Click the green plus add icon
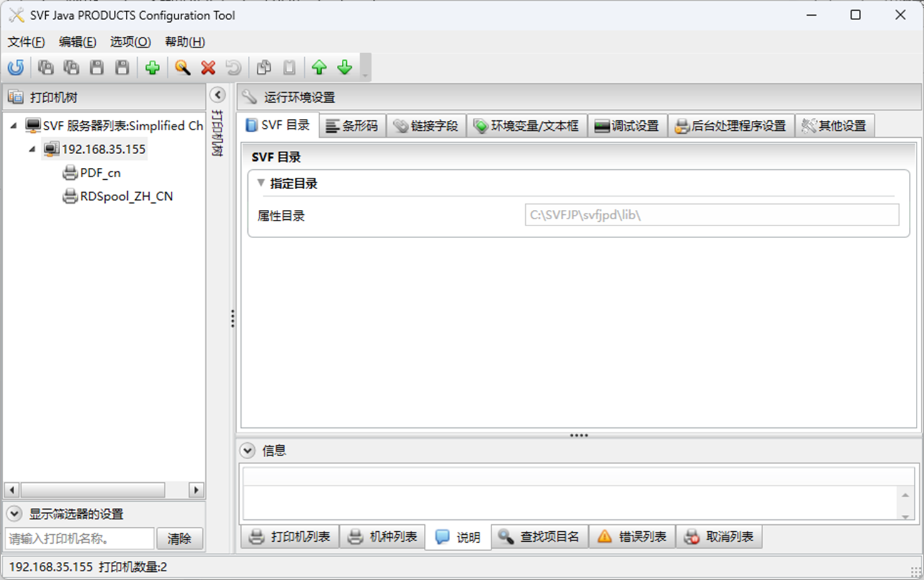Screen dimensions: 924x580 tap(152, 68)
